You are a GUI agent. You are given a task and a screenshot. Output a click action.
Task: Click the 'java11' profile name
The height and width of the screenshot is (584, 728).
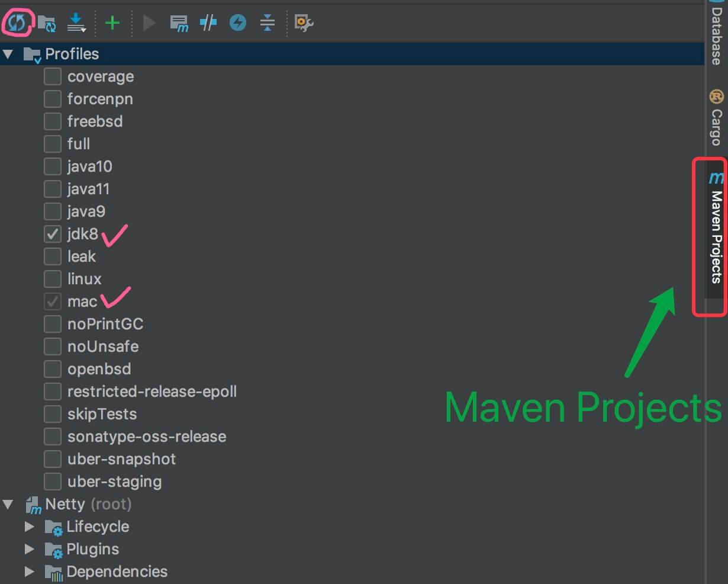tap(88, 189)
